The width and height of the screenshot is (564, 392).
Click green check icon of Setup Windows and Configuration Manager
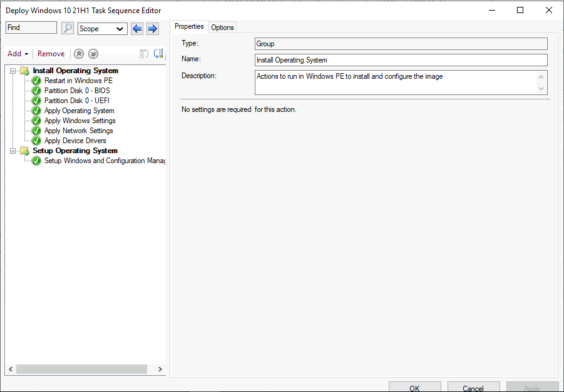point(36,161)
